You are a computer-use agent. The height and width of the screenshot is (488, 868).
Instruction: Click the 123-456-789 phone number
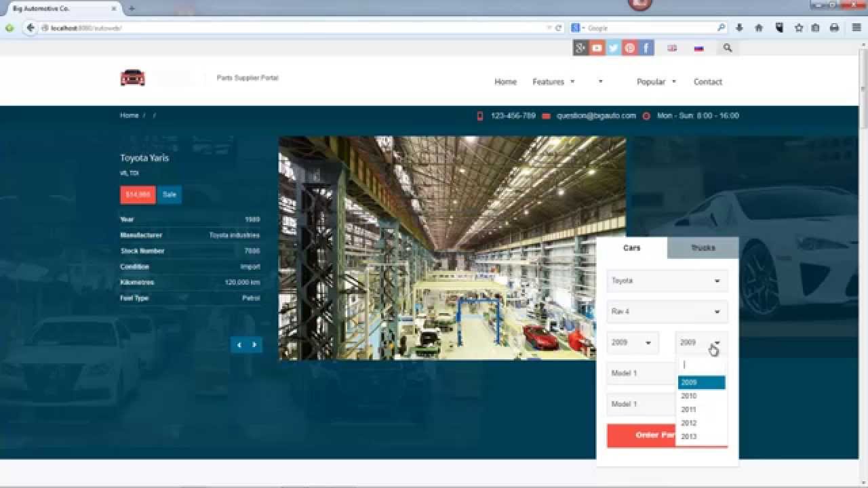coord(513,116)
